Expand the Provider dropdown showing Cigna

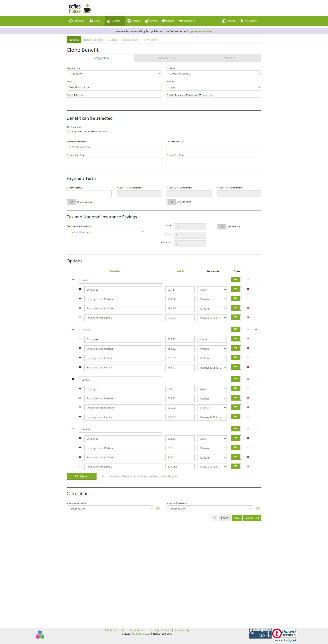[x=214, y=87]
